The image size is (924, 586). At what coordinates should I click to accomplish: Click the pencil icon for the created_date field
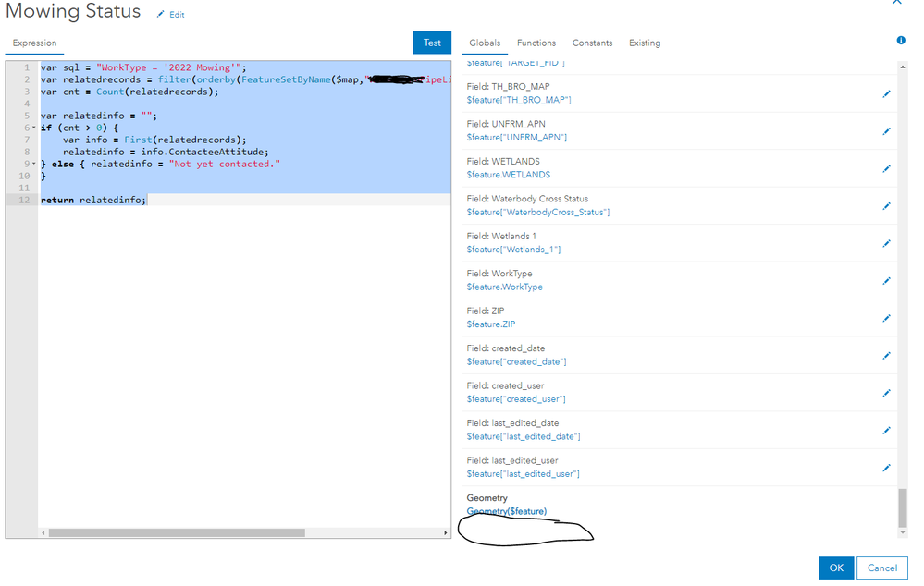click(x=886, y=356)
